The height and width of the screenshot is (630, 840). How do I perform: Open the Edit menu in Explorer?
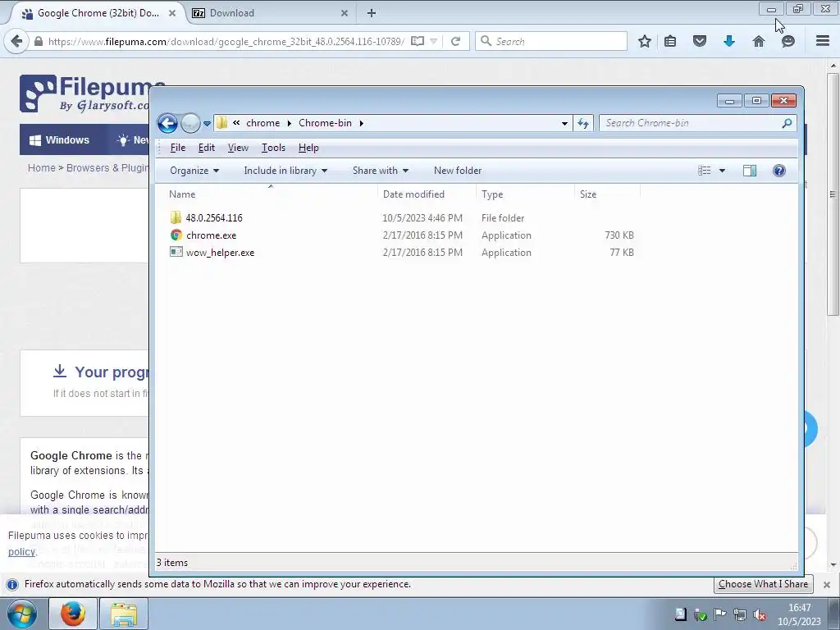pyautogui.click(x=206, y=148)
